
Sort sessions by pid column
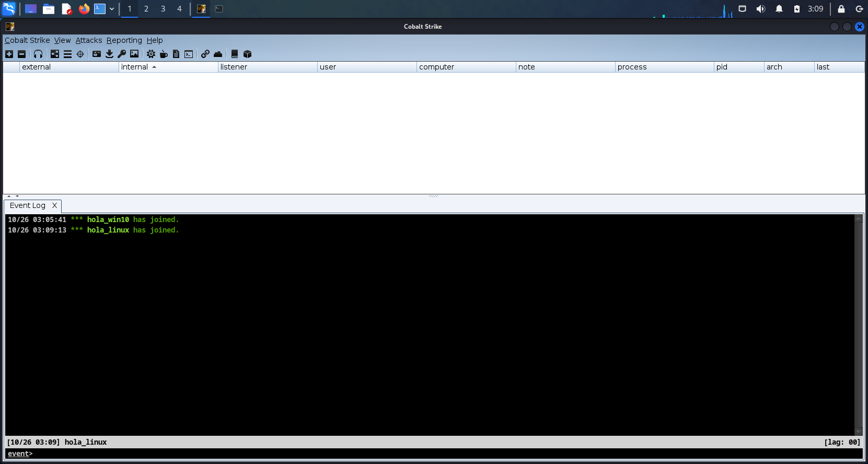(739, 67)
